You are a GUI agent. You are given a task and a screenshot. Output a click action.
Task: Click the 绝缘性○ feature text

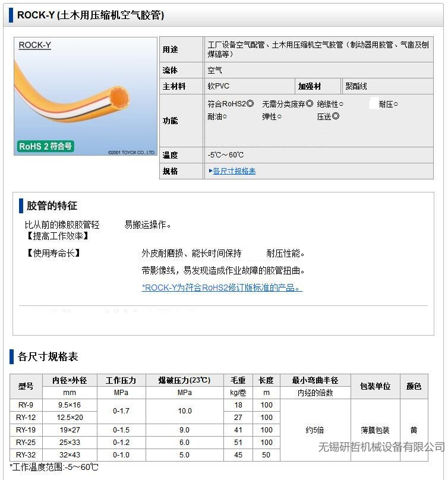tap(330, 104)
